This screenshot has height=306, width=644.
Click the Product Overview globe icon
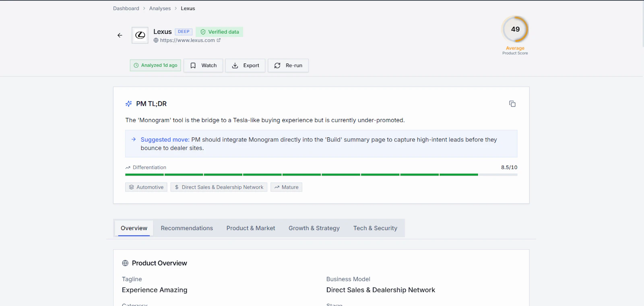pyautogui.click(x=125, y=263)
